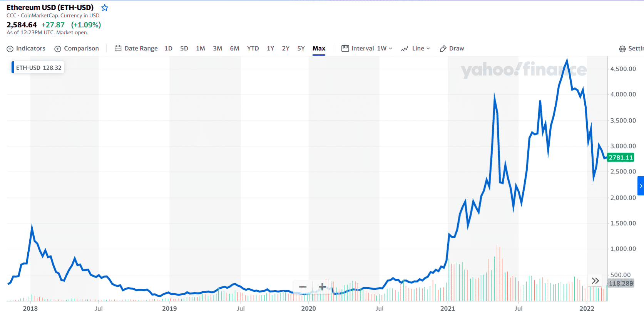
Task: Click the Line chart type icon
Action: click(x=405, y=49)
